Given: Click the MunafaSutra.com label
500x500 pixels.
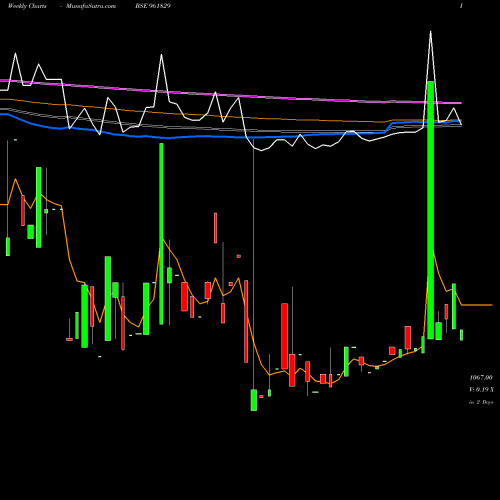Looking at the screenshot, I should tap(91, 6).
